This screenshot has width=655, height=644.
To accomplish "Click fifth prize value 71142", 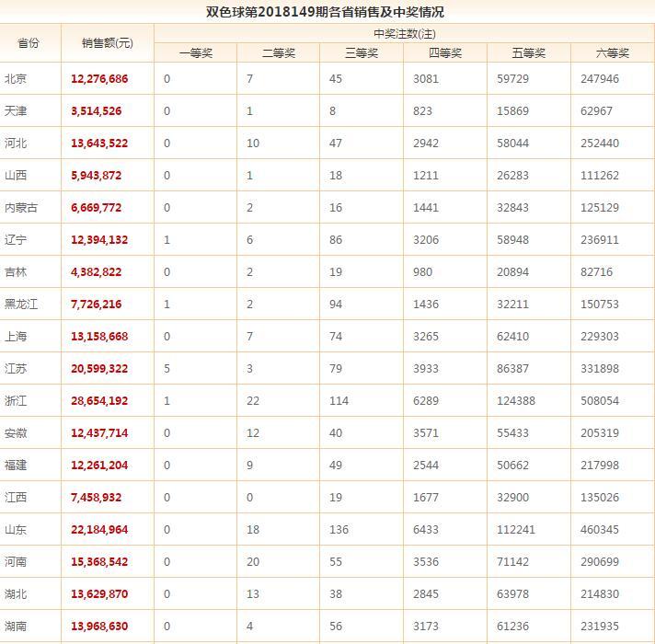I will [512, 562].
